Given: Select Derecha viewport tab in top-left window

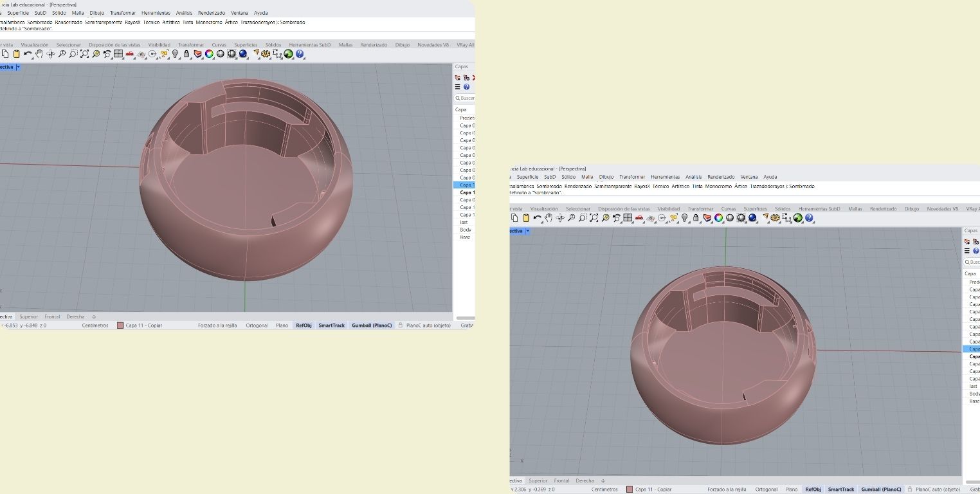Looking at the screenshot, I should coord(75,316).
